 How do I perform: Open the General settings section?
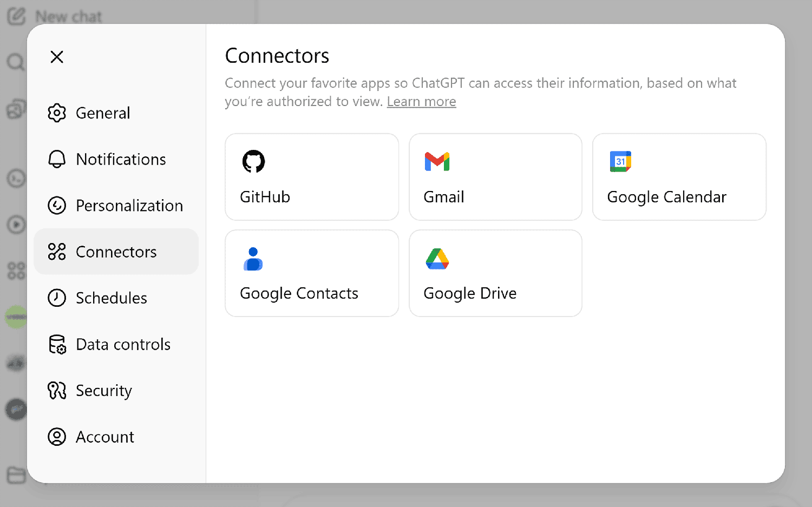(x=116, y=113)
